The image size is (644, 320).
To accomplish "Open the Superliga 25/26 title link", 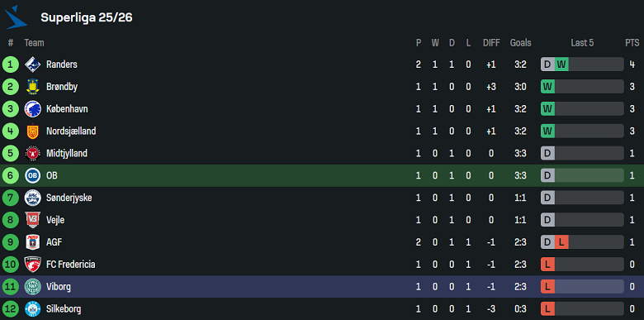I will coord(86,17).
